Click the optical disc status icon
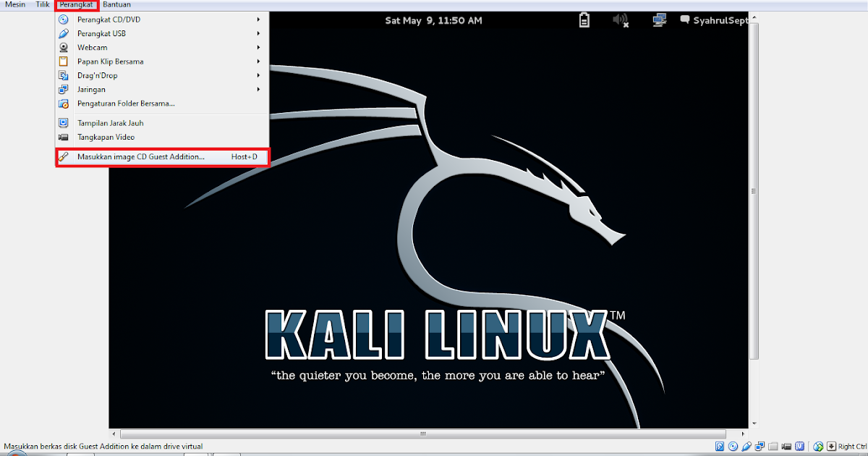Image resolution: width=868 pixels, height=456 pixels. click(x=733, y=447)
